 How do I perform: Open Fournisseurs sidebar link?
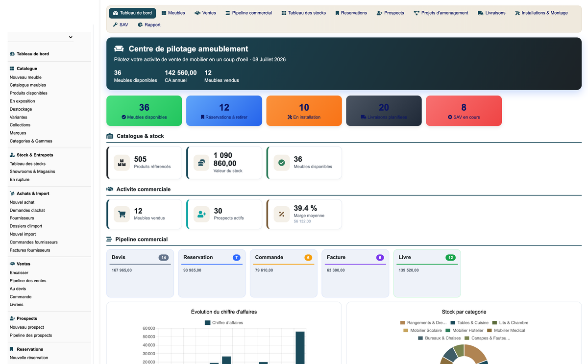pos(22,218)
